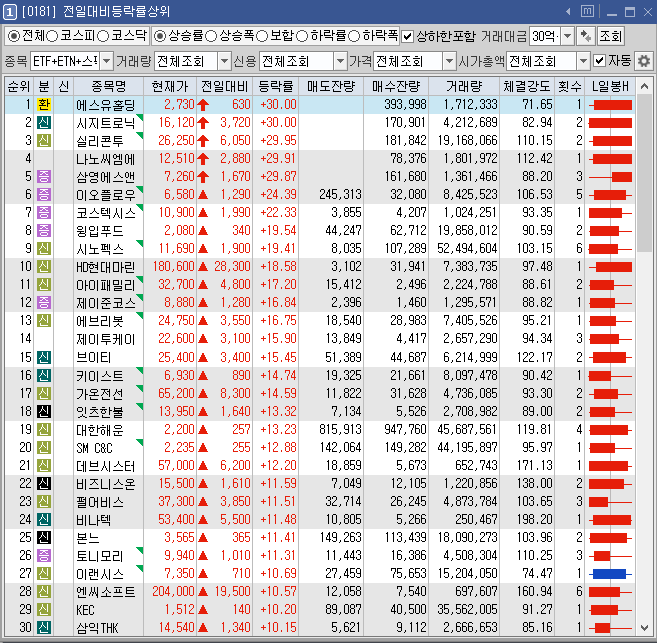Sort by the 현재가 column header
657x643 pixels.
point(170,86)
